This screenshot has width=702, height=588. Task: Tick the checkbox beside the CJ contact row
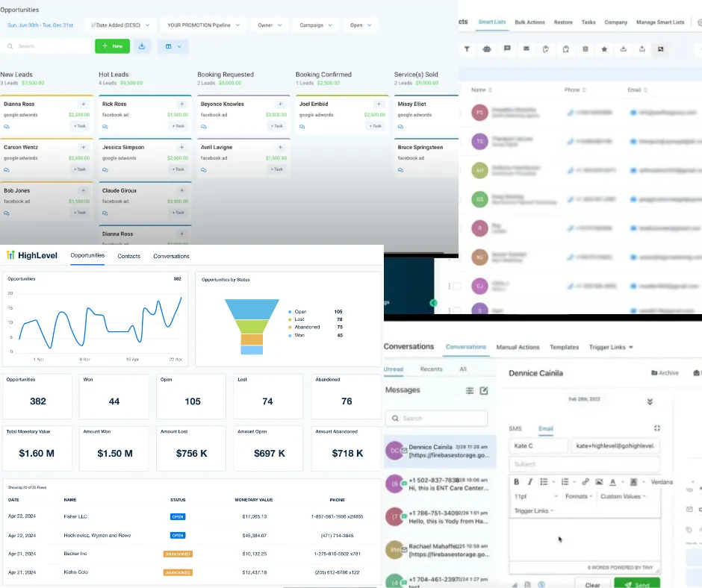[457, 286]
